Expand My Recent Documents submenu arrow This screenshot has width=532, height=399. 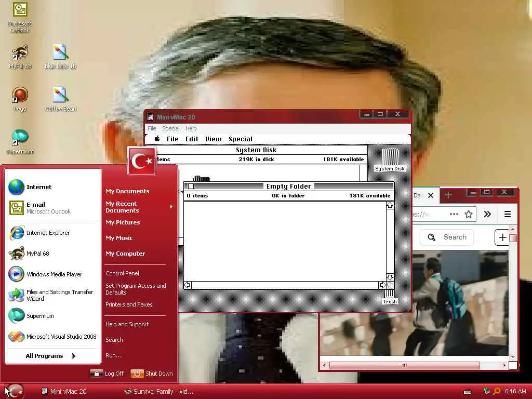coord(171,207)
